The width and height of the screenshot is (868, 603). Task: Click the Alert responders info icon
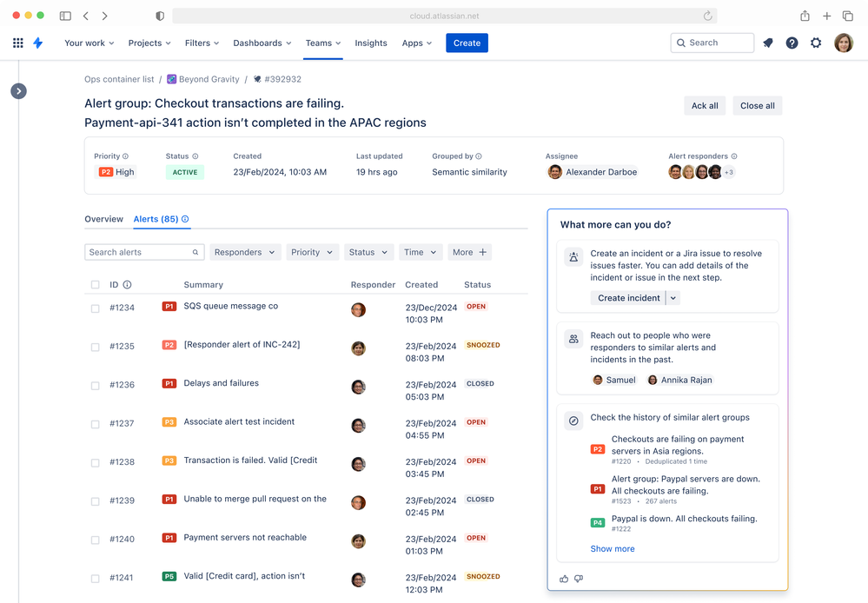pos(734,156)
